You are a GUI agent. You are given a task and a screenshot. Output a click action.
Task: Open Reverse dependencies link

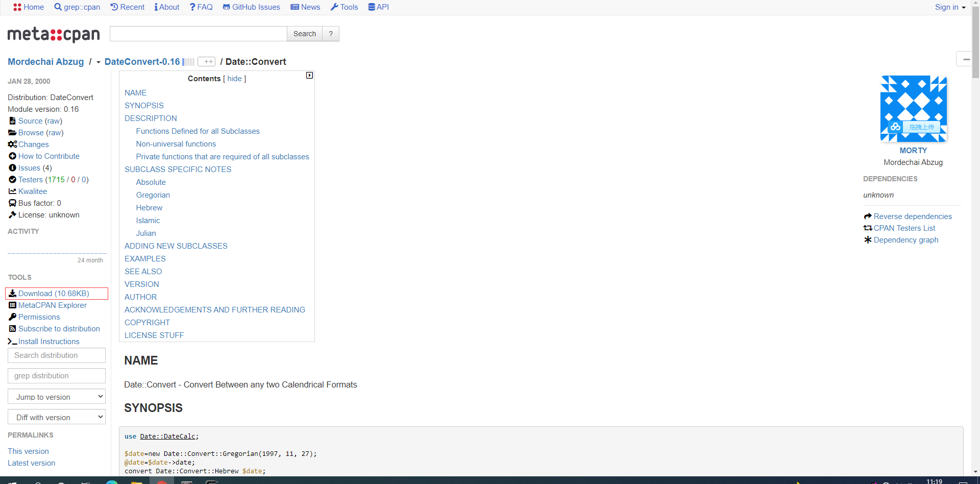pyautogui.click(x=913, y=216)
